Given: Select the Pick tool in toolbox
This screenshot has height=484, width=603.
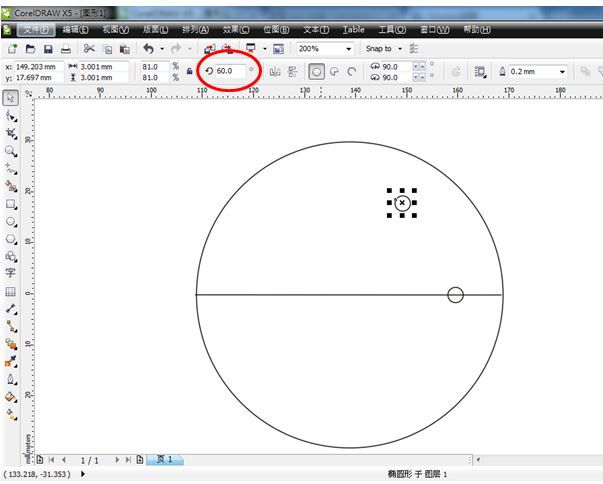Looking at the screenshot, I should pos(10,98).
